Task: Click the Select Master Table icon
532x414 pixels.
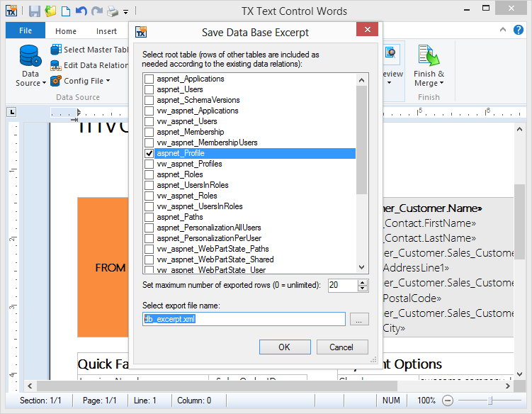Action: click(57, 50)
